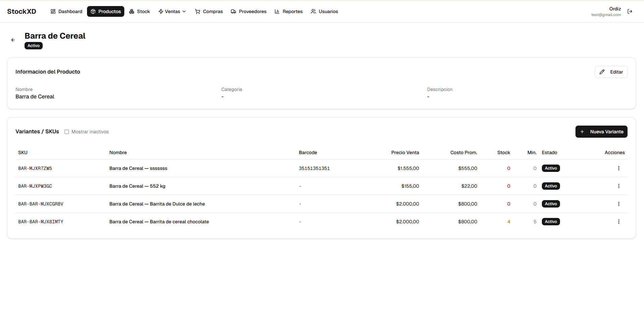The image size is (644, 319).
Task: Click the pencil Editar button
Action: tap(611, 72)
